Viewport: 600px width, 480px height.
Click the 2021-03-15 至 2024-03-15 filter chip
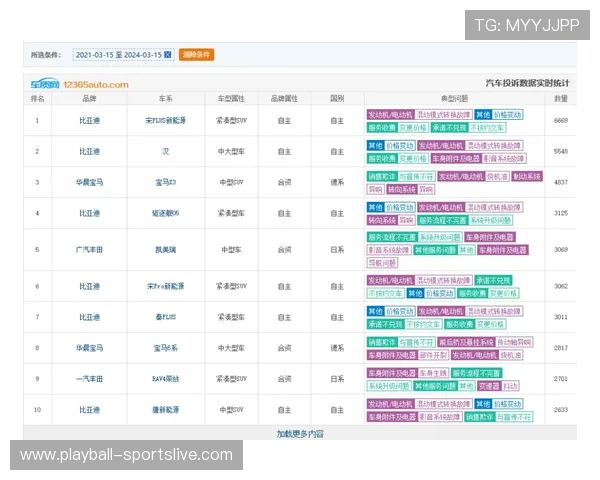(x=123, y=55)
